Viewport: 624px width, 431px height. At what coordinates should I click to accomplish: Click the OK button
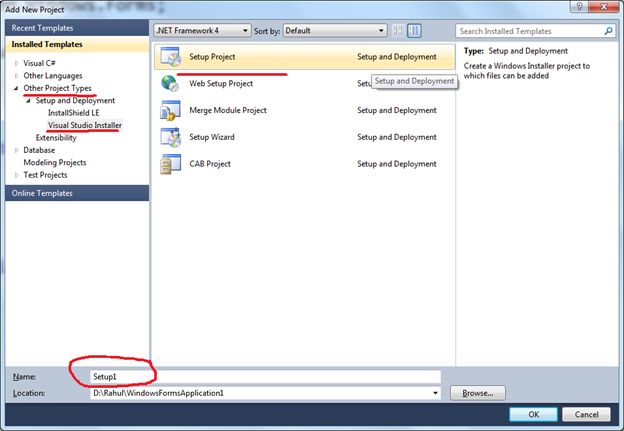coord(533,414)
